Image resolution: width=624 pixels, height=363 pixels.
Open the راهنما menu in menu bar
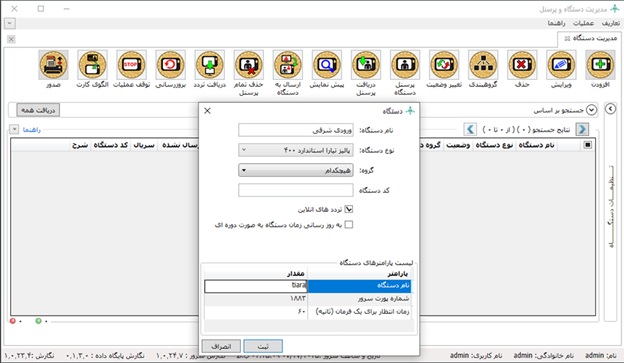pyautogui.click(x=556, y=23)
